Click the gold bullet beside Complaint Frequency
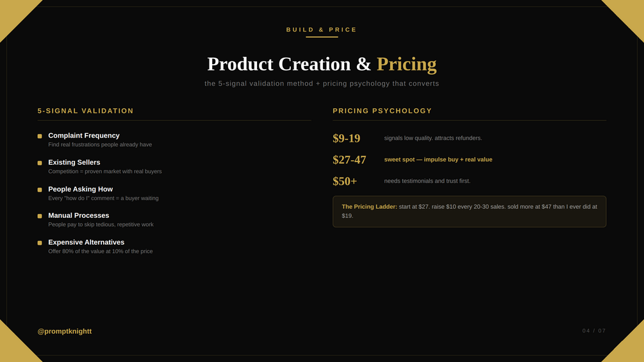The height and width of the screenshot is (362, 644). [40, 136]
